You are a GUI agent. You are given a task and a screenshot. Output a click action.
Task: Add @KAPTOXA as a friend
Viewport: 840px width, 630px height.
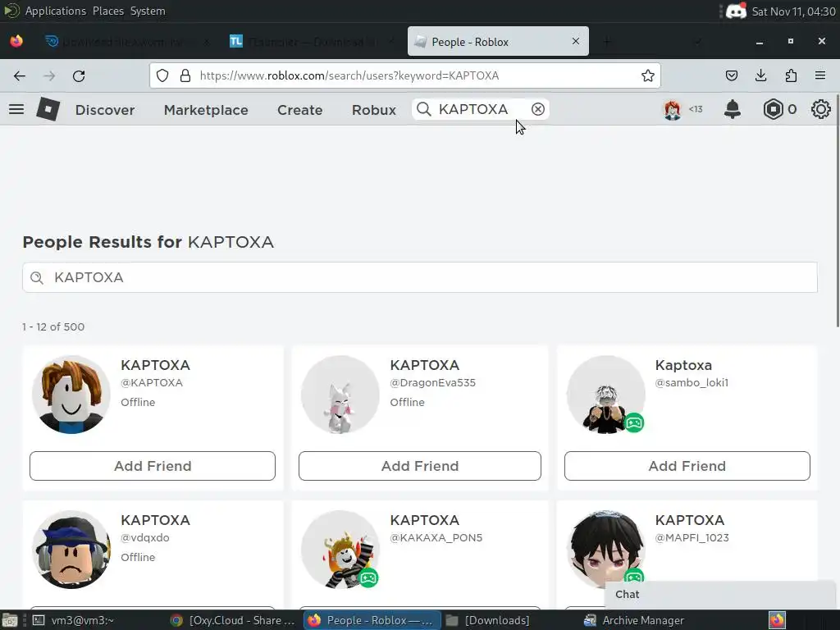click(153, 466)
